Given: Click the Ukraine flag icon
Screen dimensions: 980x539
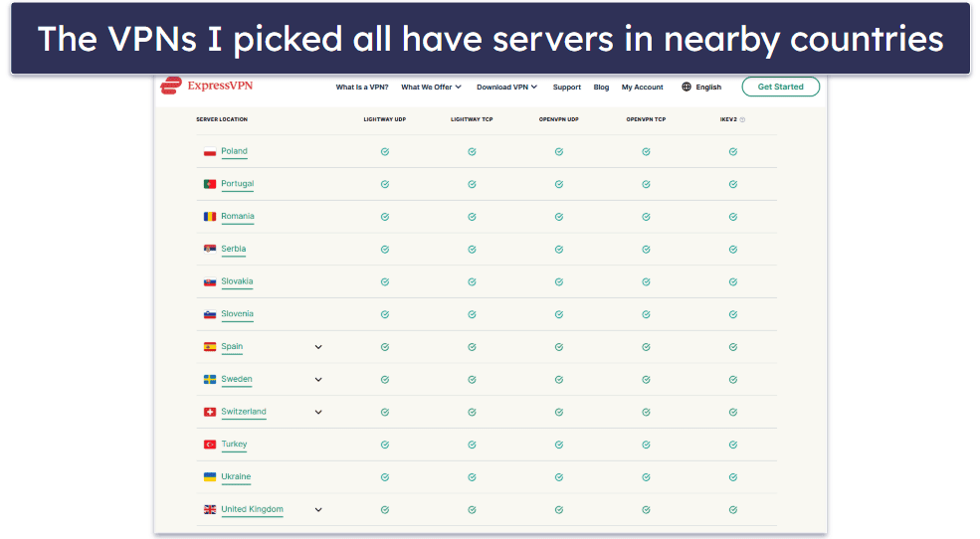Looking at the screenshot, I should pyautogui.click(x=210, y=476).
